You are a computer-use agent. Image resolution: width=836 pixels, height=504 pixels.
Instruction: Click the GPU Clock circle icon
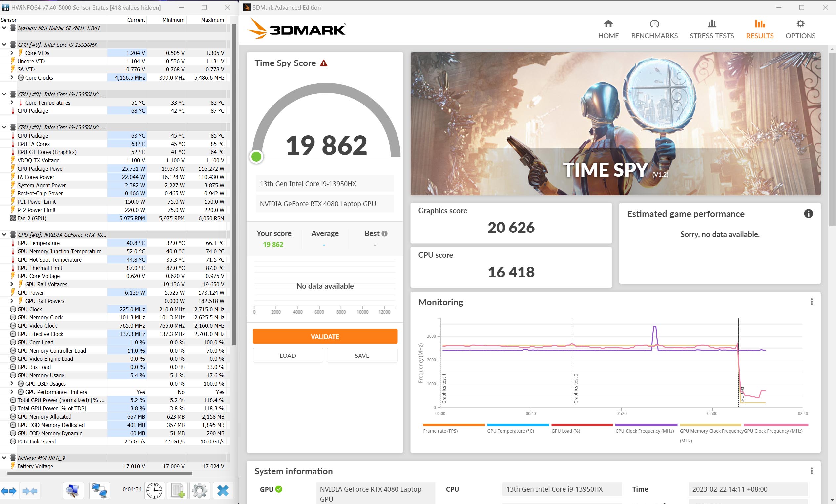coord(13,309)
